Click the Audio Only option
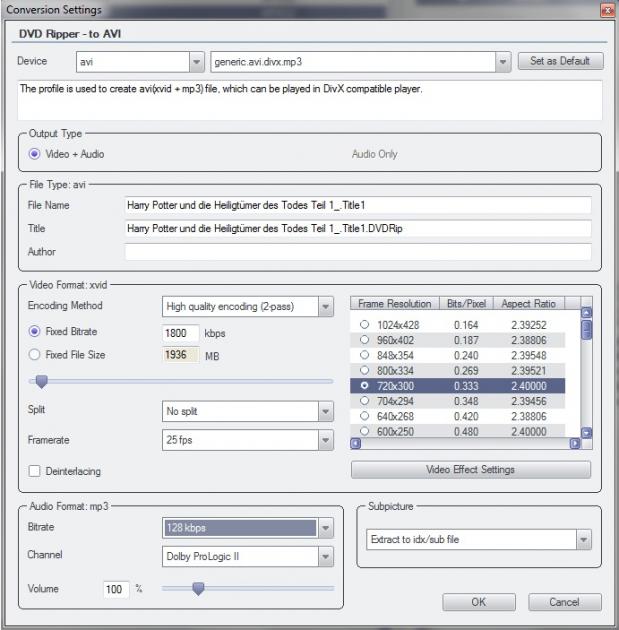This screenshot has height=630, width=619. coord(374,154)
